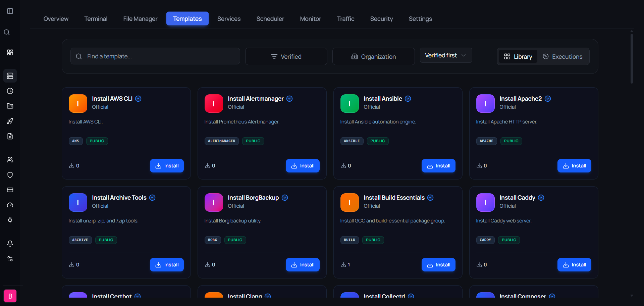
Task: Install the AWS CLI template
Action: tap(167, 166)
